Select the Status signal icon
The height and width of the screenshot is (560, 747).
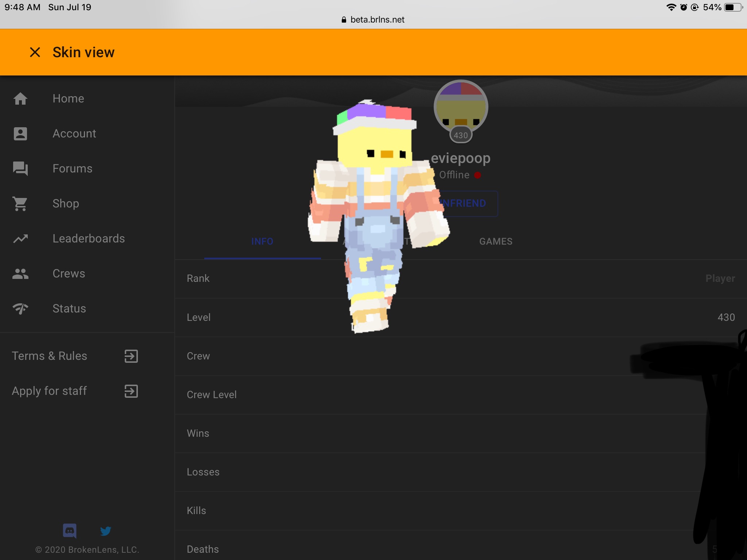[20, 308]
